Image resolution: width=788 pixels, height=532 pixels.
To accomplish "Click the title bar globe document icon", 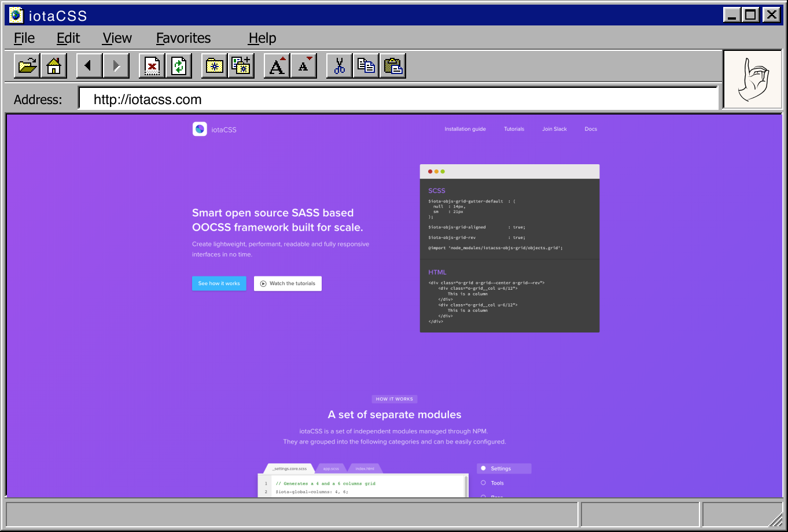I will 16,15.
